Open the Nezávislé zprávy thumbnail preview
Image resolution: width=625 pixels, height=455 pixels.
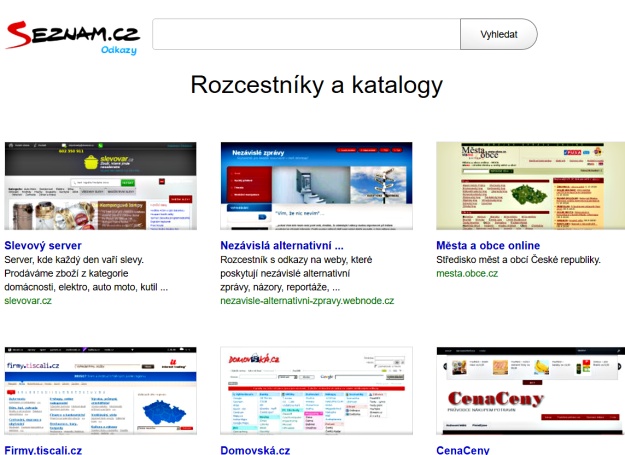(316, 186)
